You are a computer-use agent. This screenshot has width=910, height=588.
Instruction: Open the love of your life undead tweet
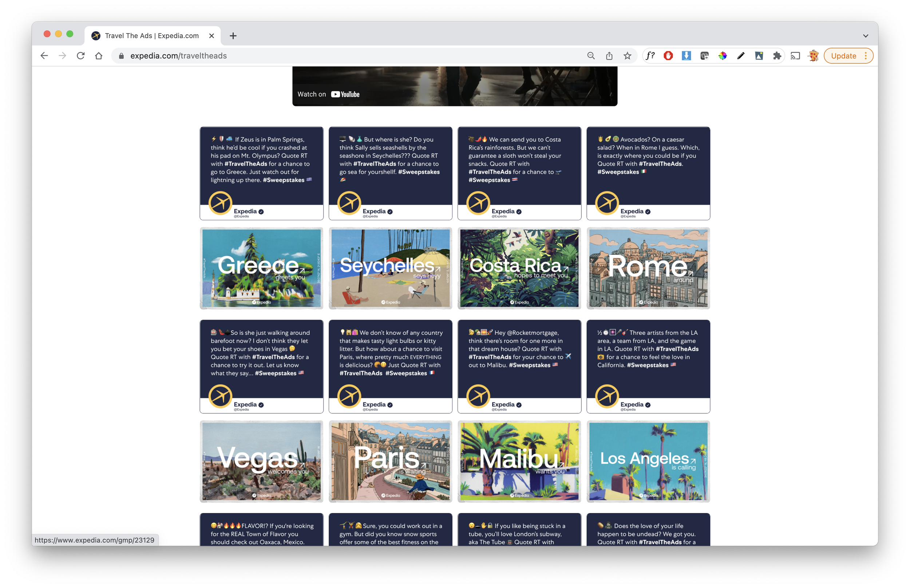click(x=648, y=530)
